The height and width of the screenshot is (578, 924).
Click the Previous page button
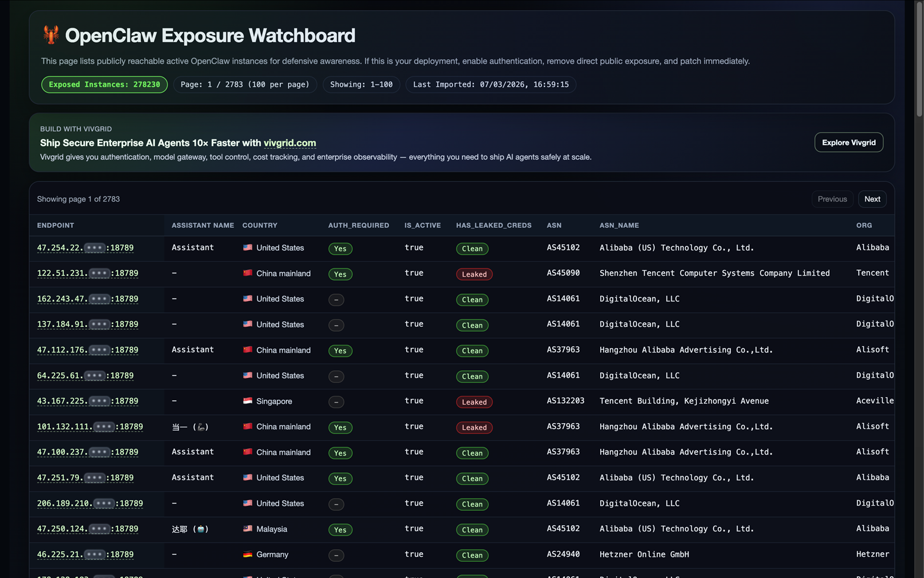coord(832,199)
